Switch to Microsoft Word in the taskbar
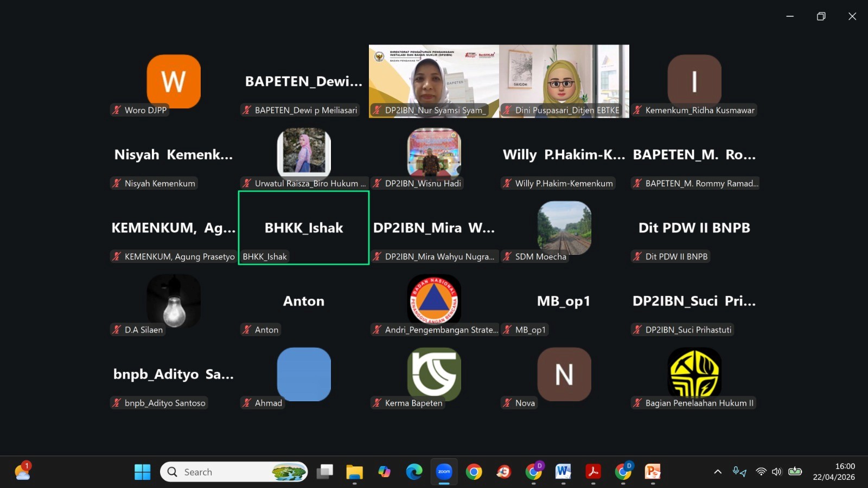 coord(563,472)
